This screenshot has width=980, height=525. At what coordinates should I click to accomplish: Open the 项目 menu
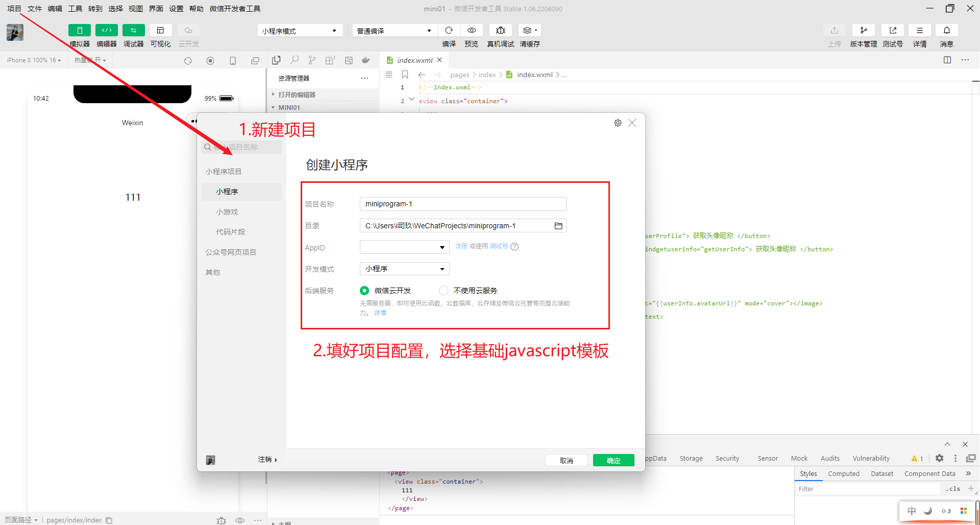click(x=14, y=9)
